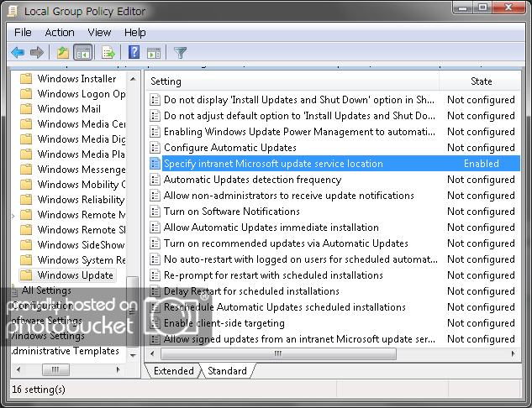Expand the Windows Remote M tree node arrow
The image size is (532, 408).
(x=13, y=216)
